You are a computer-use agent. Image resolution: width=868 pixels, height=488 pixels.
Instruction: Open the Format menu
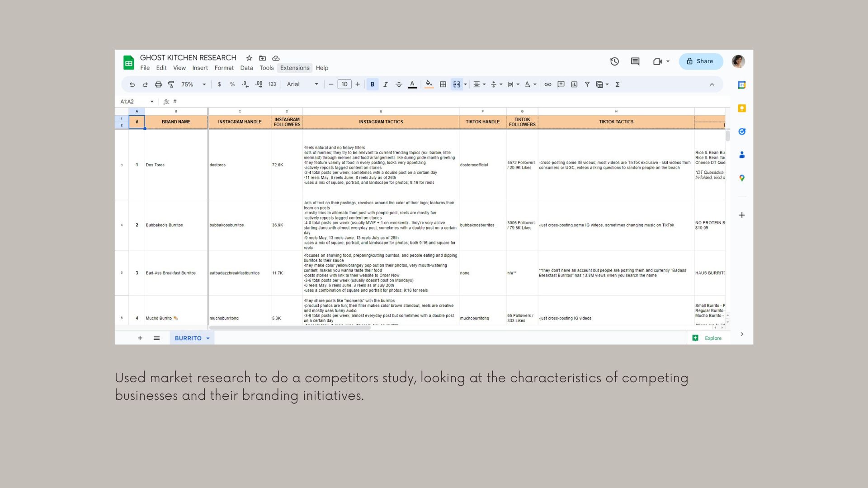click(224, 68)
